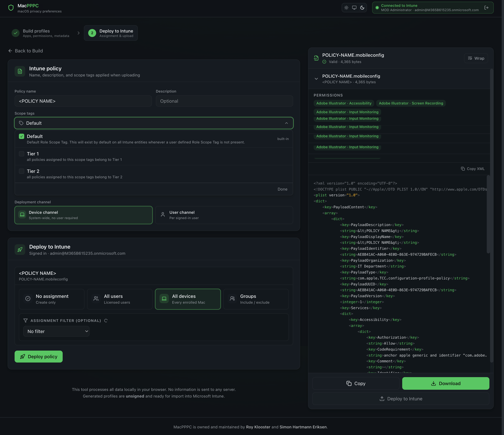Click Done in scope tags list
The width and height of the screenshot is (504, 435).
point(282,189)
